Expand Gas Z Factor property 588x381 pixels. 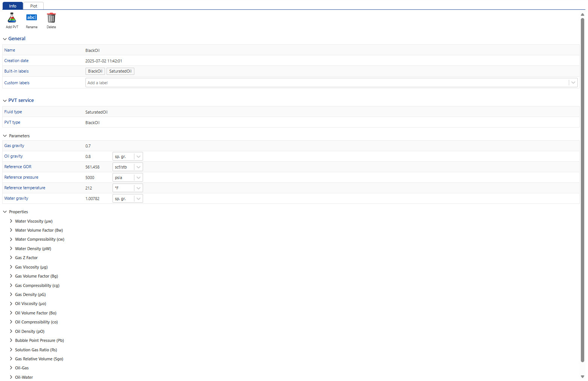(11, 258)
